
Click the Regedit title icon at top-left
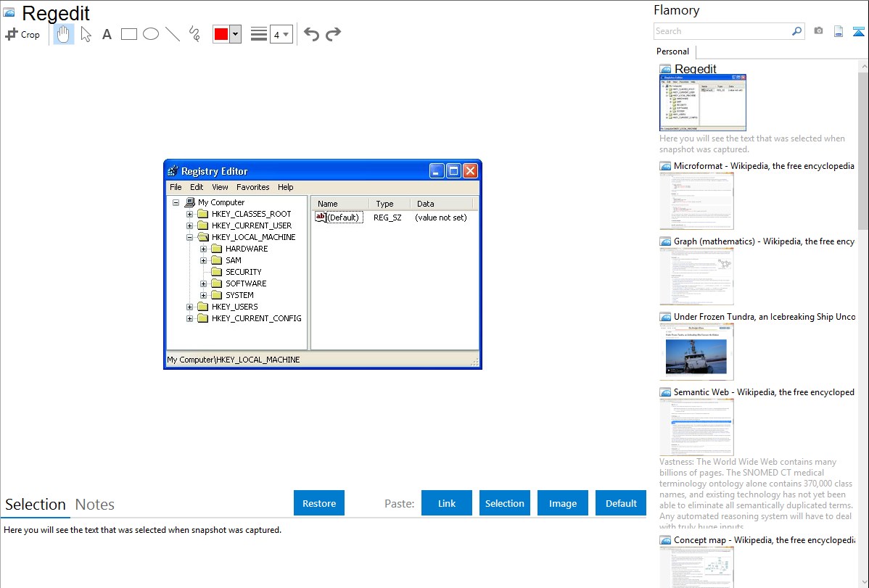9,12
